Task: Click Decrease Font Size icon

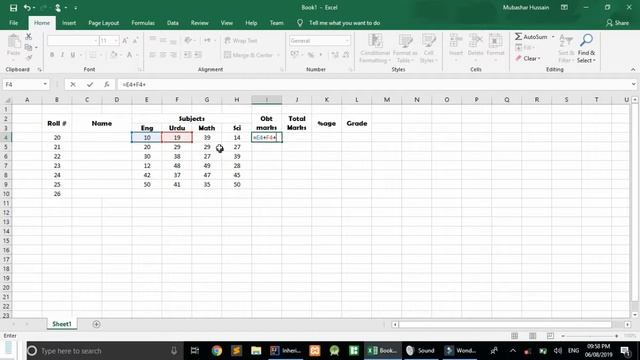Action: [x=135, y=40]
